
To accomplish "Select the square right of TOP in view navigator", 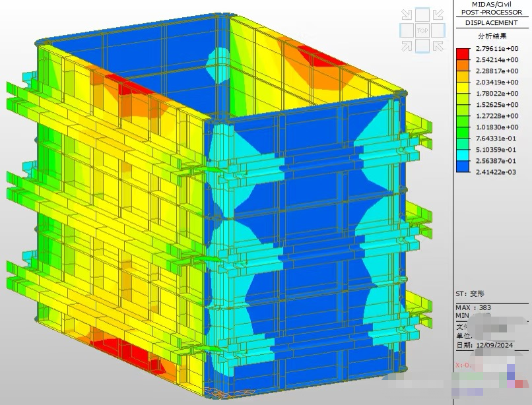I will (x=438, y=30).
